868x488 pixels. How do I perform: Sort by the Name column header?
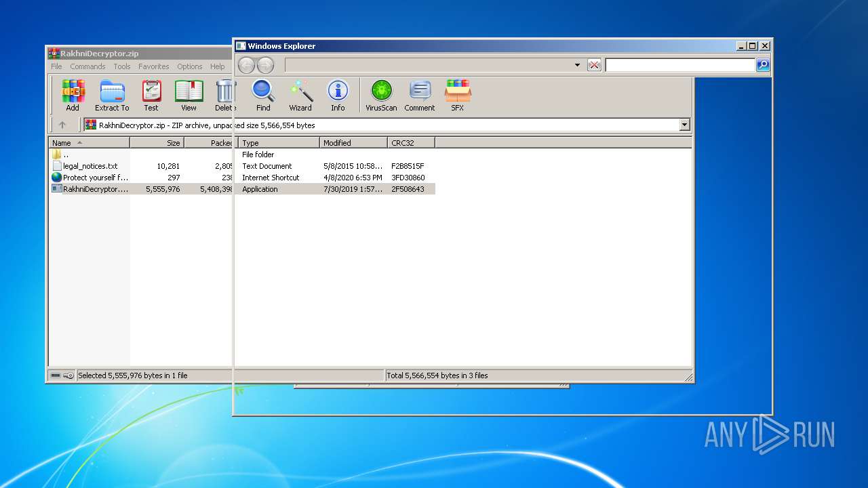[89, 143]
